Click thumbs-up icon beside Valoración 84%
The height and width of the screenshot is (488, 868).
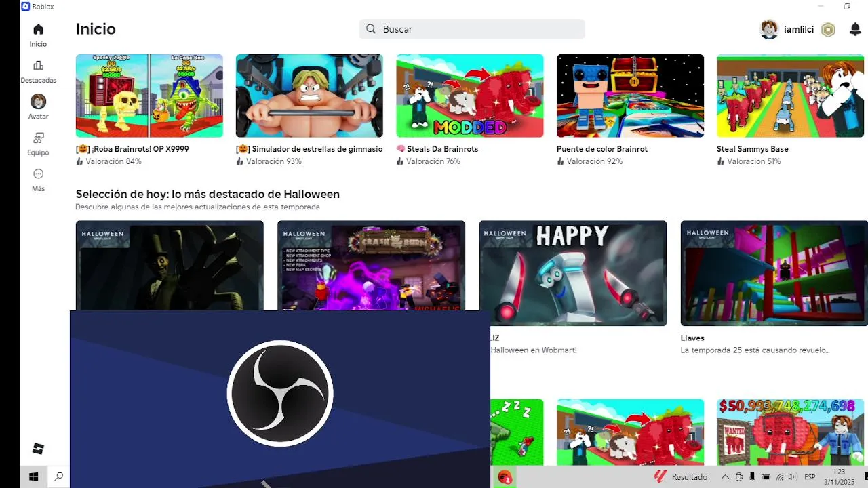click(79, 161)
